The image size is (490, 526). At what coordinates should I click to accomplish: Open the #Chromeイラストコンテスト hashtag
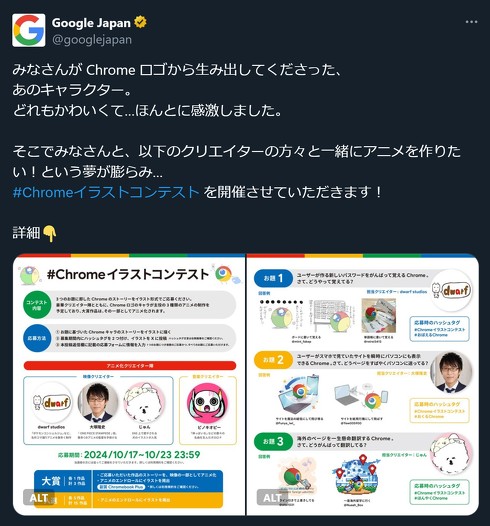[x=106, y=192]
